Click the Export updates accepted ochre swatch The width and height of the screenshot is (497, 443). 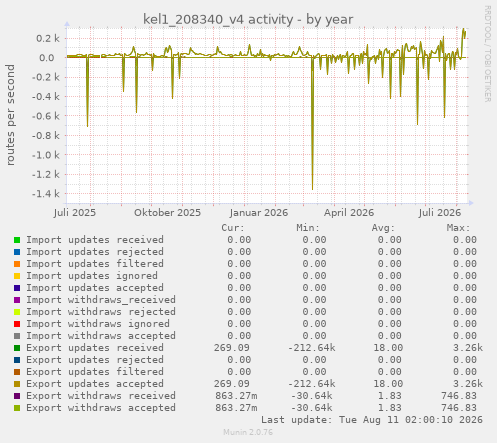(17, 384)
